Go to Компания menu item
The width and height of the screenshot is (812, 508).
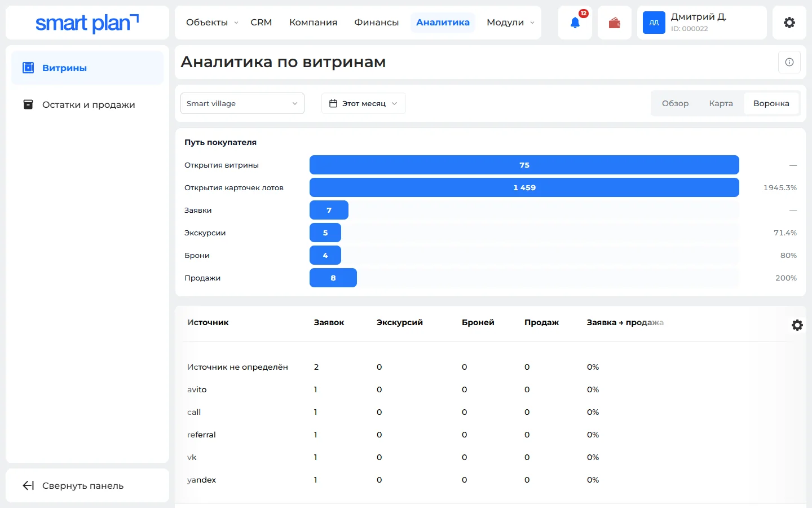(x=313, y=23)
